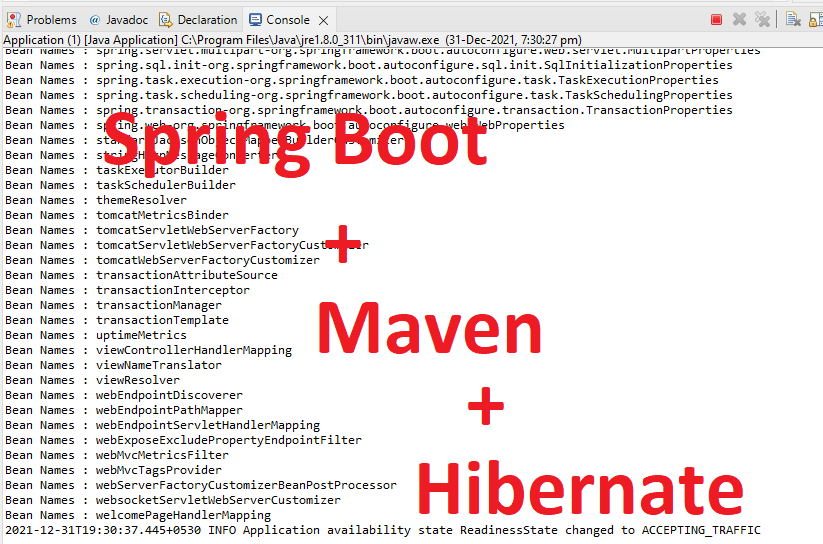Viewport: 823px width, 544px height.
Task: Switch to the Problems tab
Action: pos(42,20)
